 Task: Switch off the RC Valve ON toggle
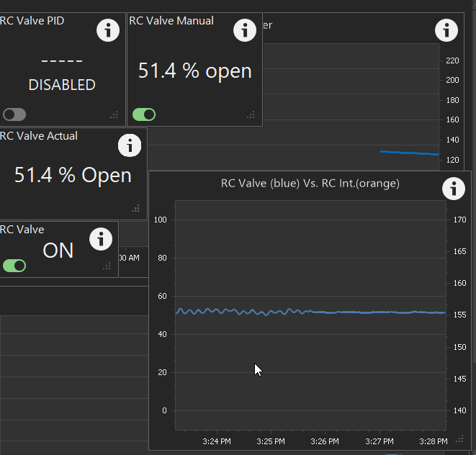[14, 266]
